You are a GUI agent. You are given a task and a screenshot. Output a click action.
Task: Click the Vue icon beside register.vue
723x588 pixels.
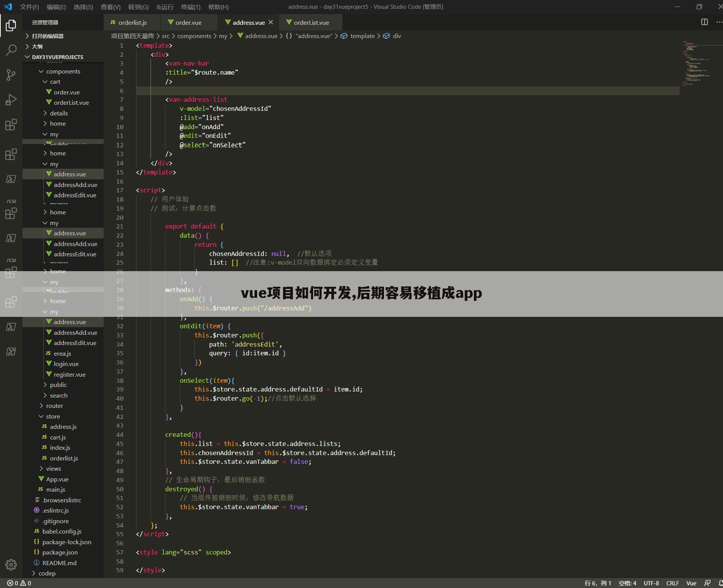(48, 374)
